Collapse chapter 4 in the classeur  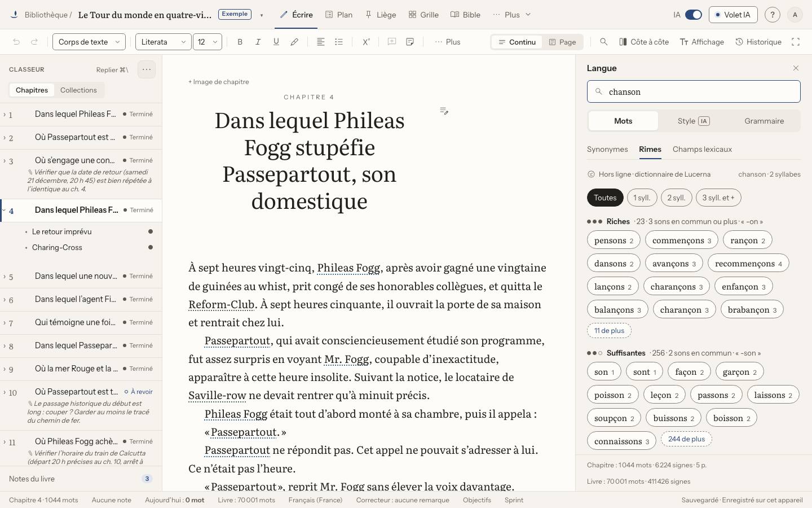[x=5, y=210]
